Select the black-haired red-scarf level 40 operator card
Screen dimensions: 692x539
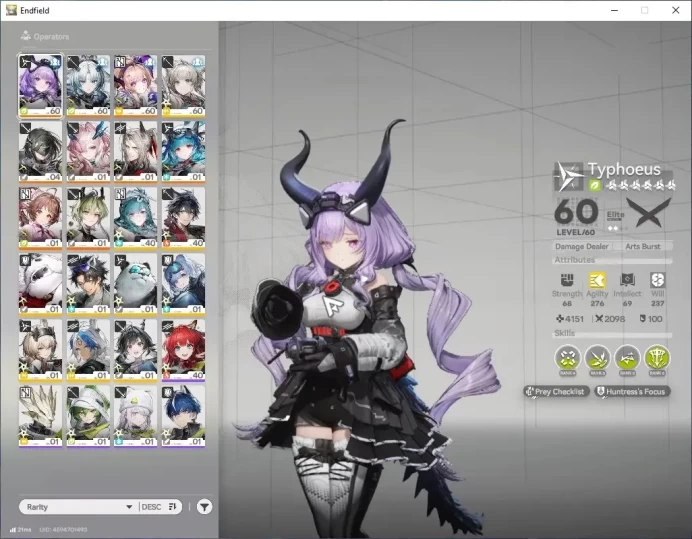click(183, 218)
